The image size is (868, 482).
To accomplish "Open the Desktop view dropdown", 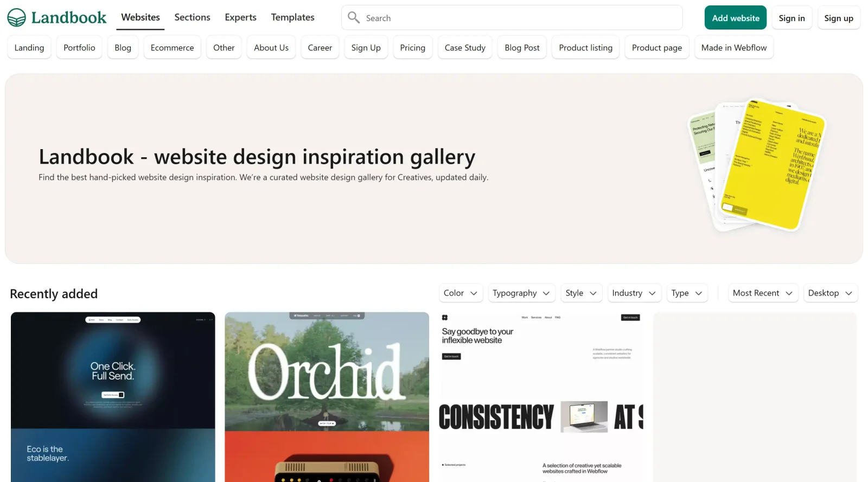I will point(831,293).
